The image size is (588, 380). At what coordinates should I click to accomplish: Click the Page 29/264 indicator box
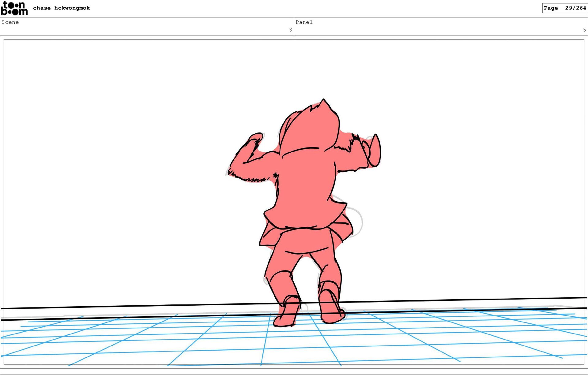[564, 8]
